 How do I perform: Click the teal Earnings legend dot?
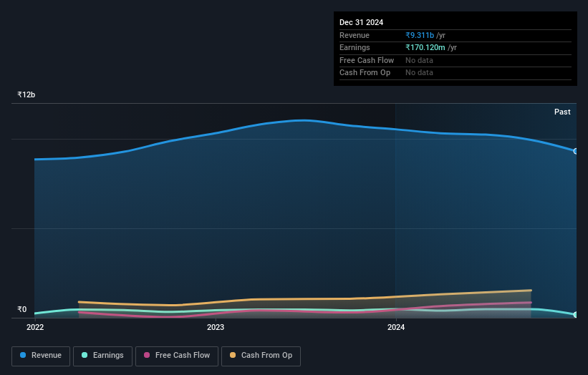(85, 355)
